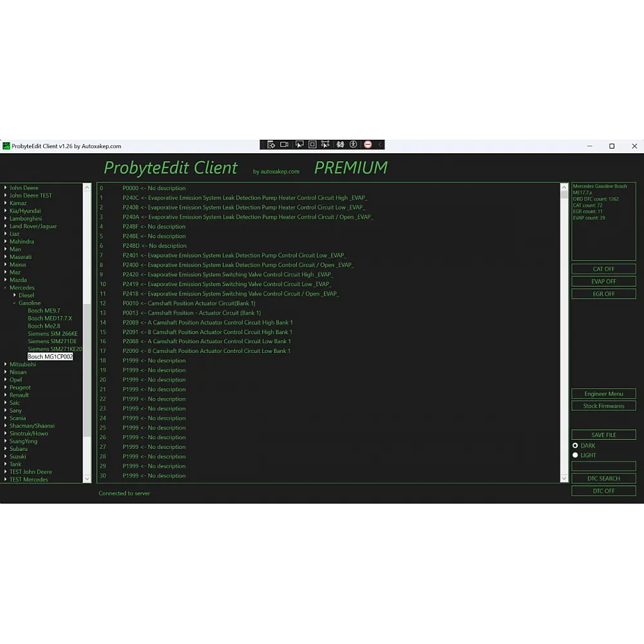Open the Engineer Menu
Image resolution: width=644 pixels, height=644 pixels.
click(603, 394)
